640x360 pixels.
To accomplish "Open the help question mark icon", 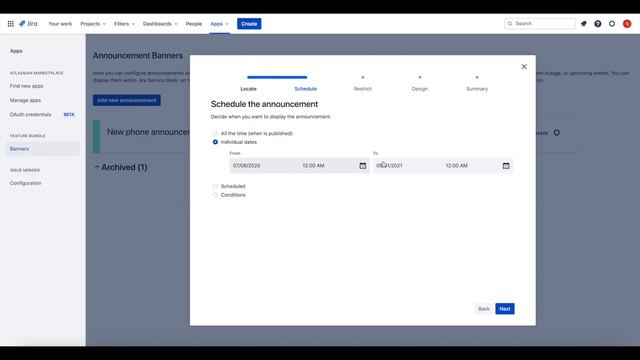I will click(598, 24).
